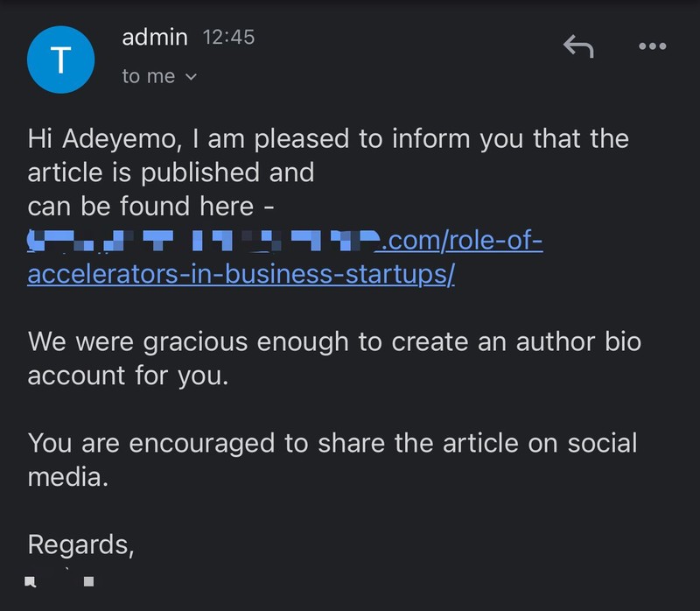Follow the 'accelerators-in-business-startups/' link line
The width and height of the screenshot is (700, 611).
pos(241,274)
